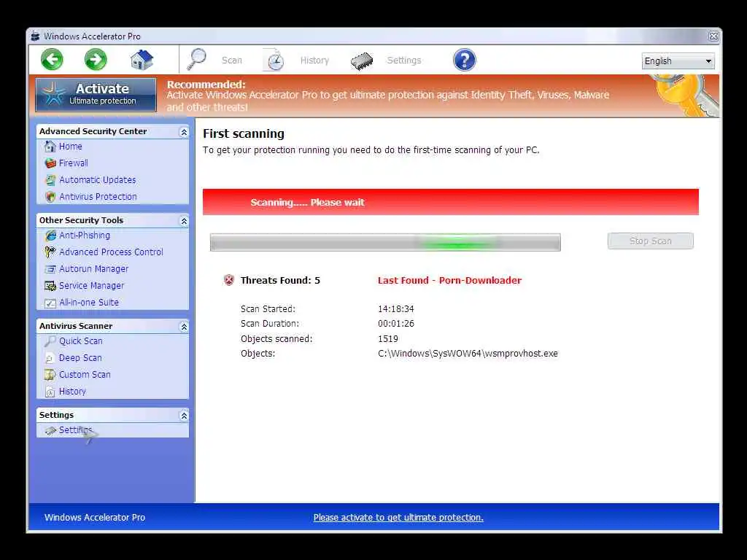Click the All-in-one Suite icon
Image resolution: width=747 pixels, height=560 pixels.
point(50,303)
